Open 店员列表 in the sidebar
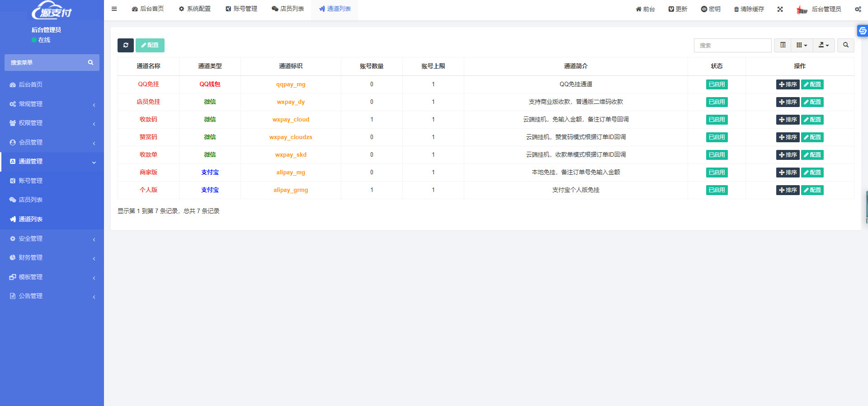 pyautogui.click(x=31, y=200)
